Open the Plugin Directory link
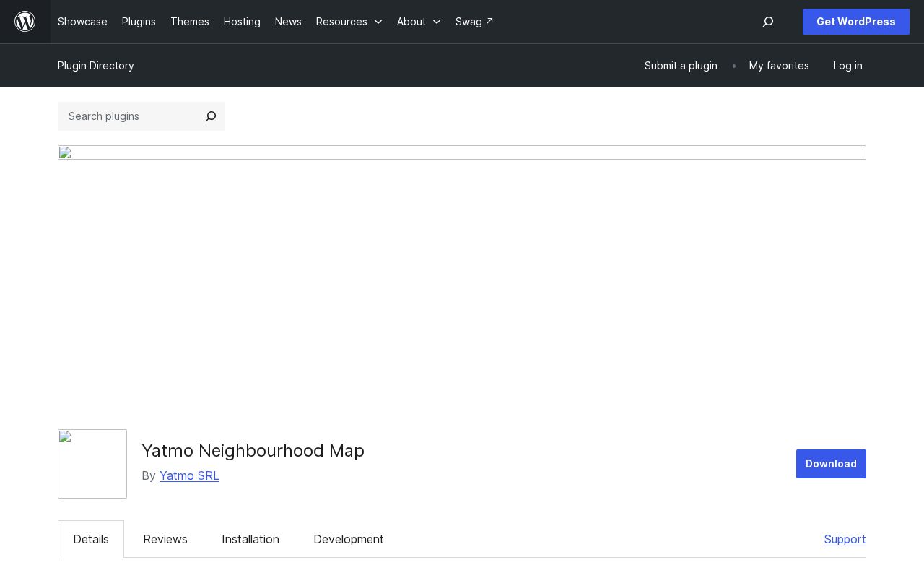The image size is (924, 578). click(x=96, y=66)
